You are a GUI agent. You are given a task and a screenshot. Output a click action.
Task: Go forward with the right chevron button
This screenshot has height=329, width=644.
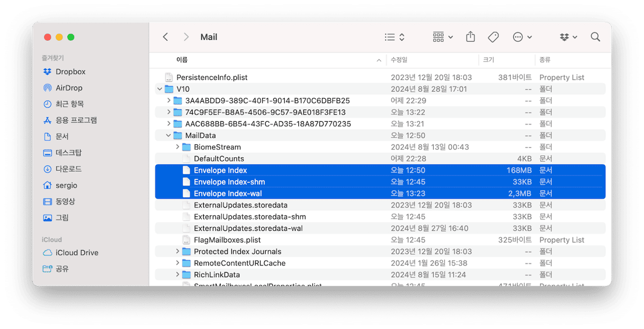pyautogui.click(x=186, y=37)
